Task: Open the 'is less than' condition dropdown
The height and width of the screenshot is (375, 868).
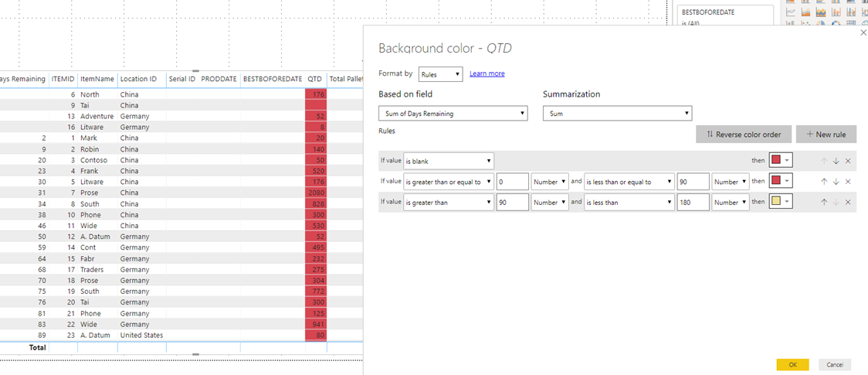Action: (629, 203)
